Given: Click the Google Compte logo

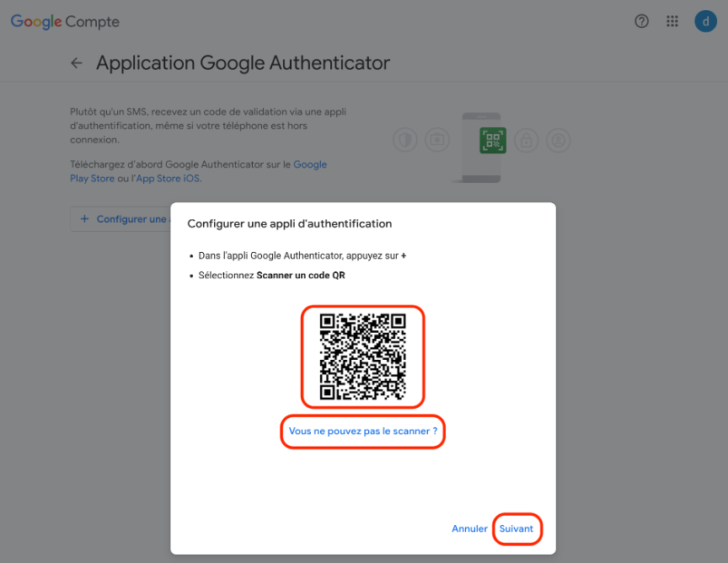Looking at the screenshot, I should pyautogui.click(x=65, y=22).
